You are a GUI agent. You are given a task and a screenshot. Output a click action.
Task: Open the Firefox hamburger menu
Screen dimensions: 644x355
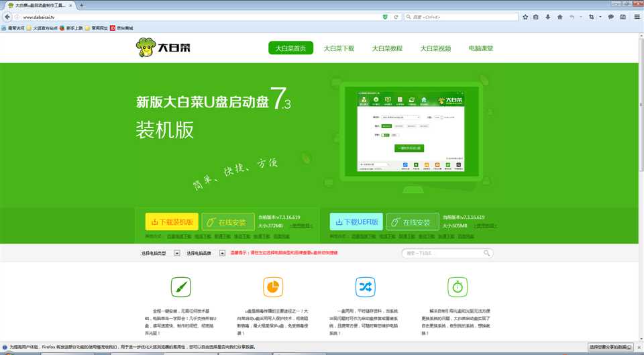point(637,17)
